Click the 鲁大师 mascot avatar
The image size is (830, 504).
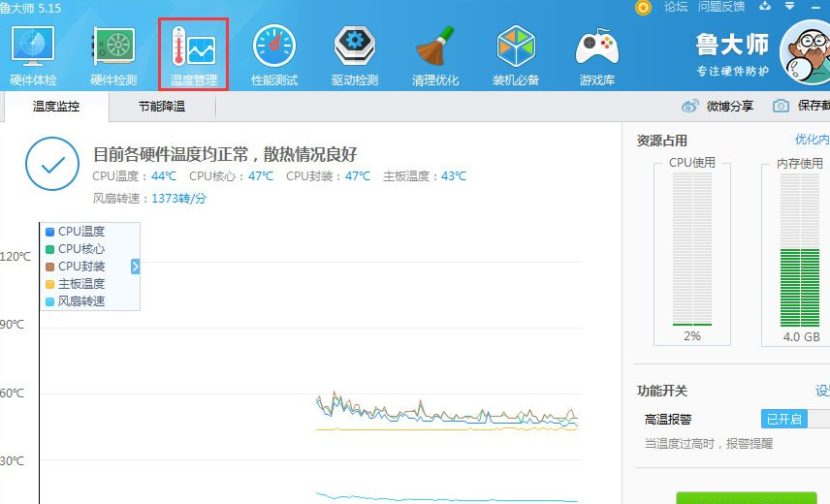coord(806,53)
